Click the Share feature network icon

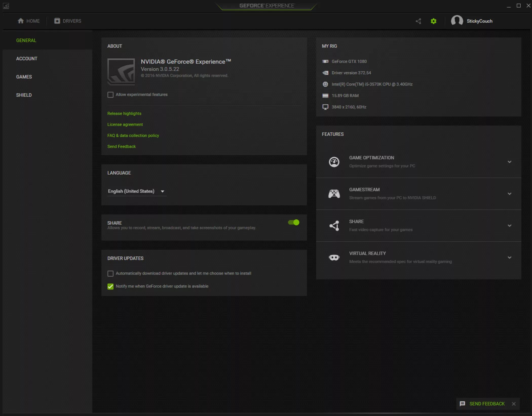(334, 226)
